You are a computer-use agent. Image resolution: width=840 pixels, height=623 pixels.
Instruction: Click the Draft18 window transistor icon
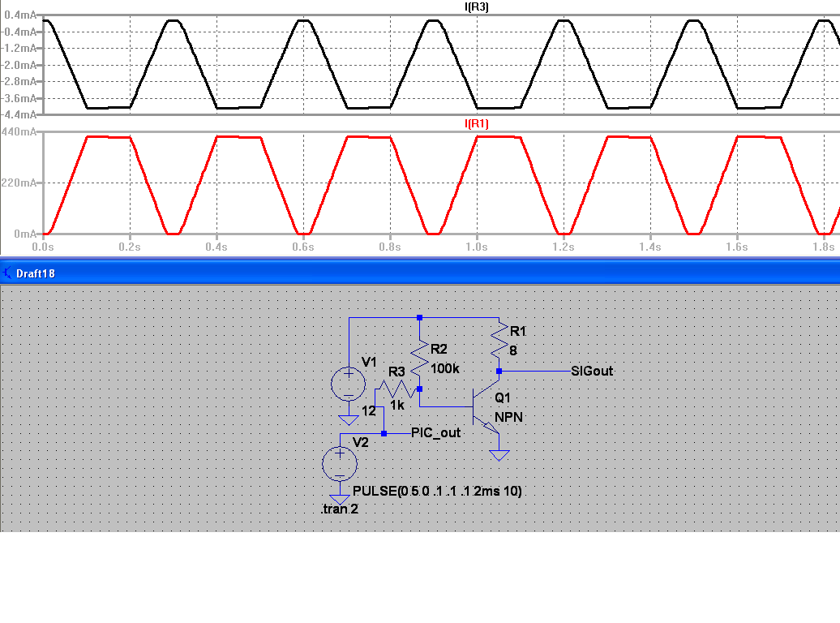(x=7, y=273)
